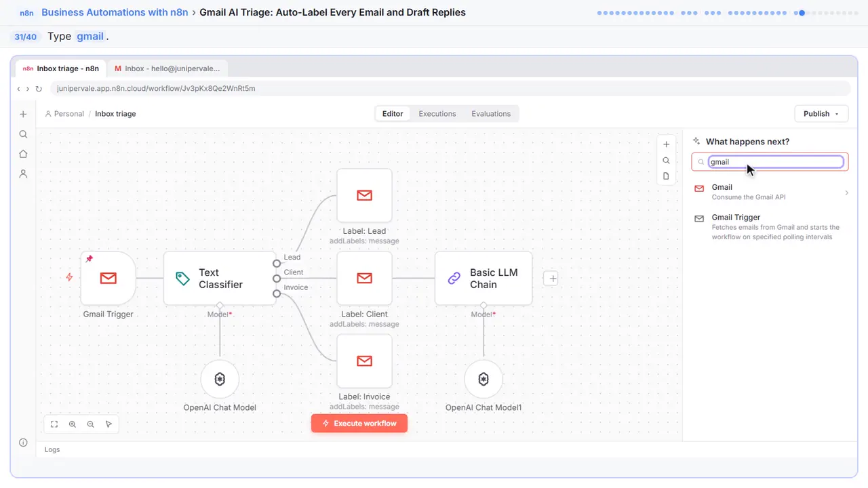The width and height of the screenshot is (868, 488).
Task: Click the node search input field
Action: 776,162
